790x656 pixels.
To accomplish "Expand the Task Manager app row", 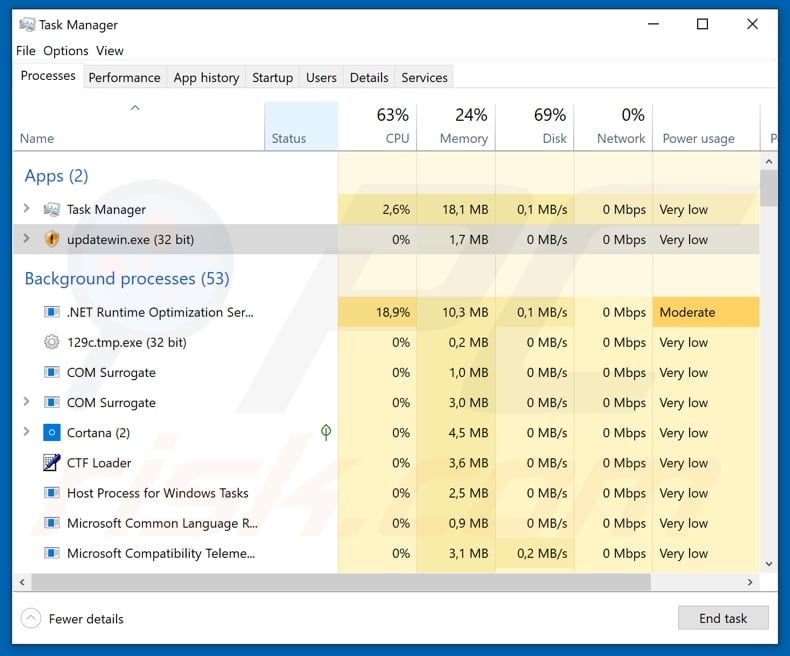I will pos(27,208).
